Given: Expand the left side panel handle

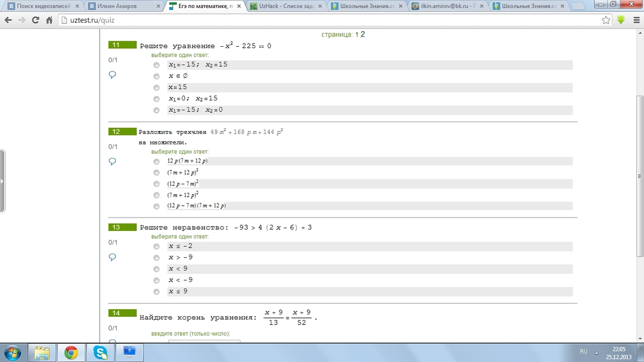Looking at the screenshot, I should click(x=3, y=181).
